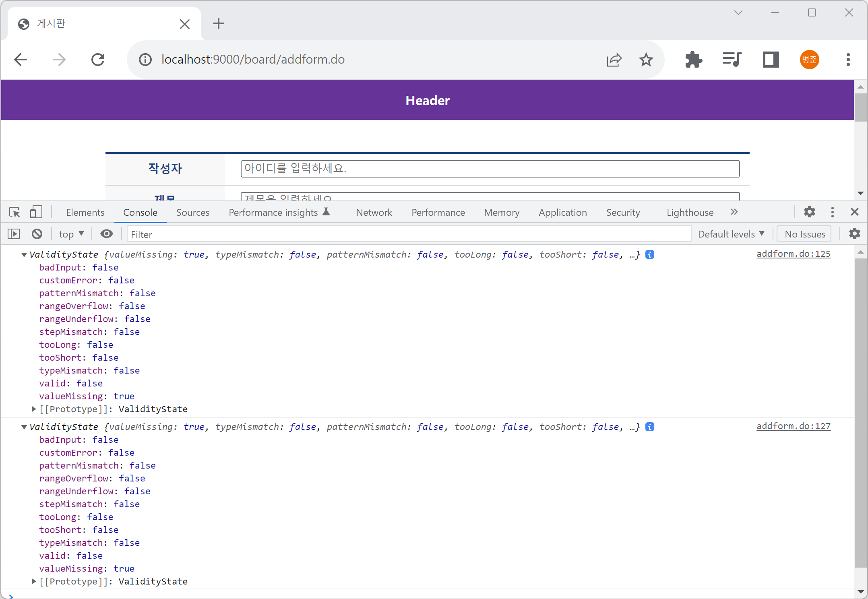Expand the first [[Prototype]] ValidityState entry
This screenshot has width=868, height=599.
click(34, 409)
